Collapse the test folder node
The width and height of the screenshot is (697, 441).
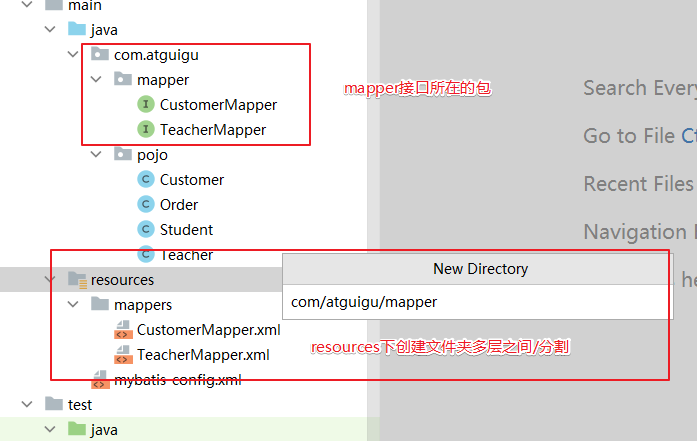coord(27,405)
